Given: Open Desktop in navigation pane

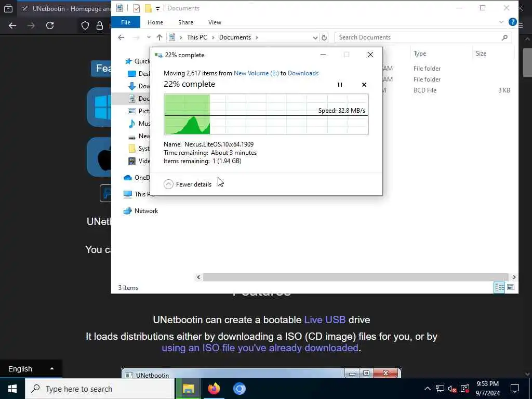Looking at the screenshot, I should (x=139, y=74).
